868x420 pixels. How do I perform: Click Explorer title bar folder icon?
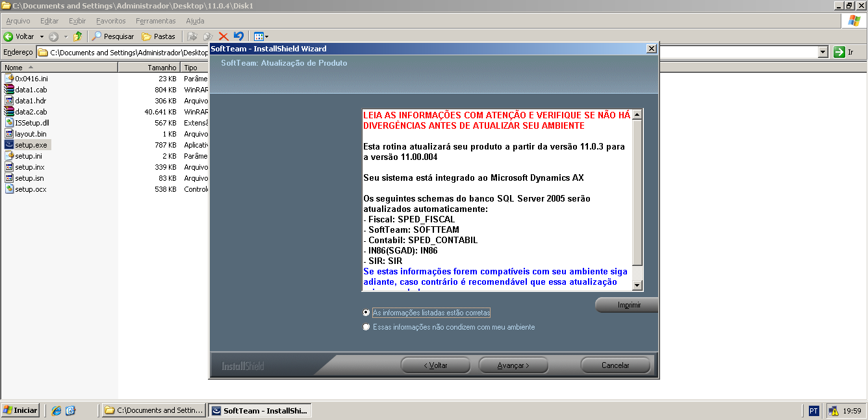coord(6,5)
